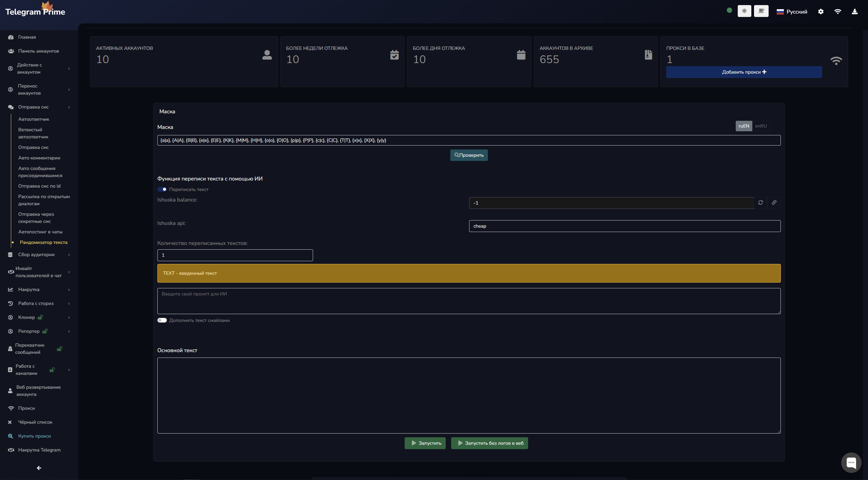Focus Количество переписанных текстов field
The width and height of the screenshot is (868, 480).
tap(235, 255)
